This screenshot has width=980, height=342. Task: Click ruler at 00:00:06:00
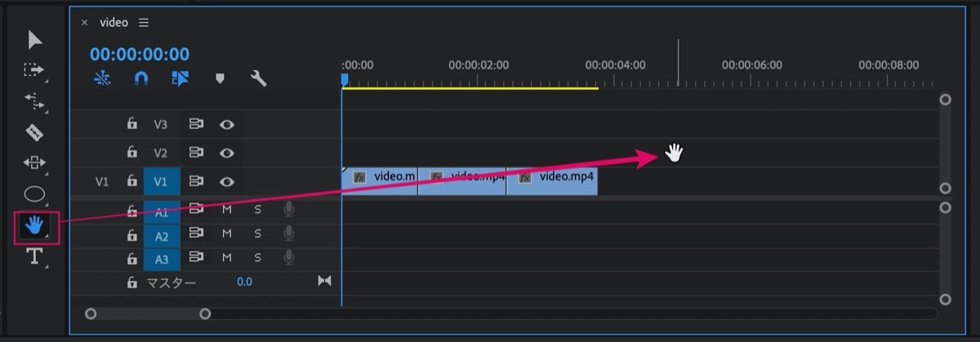pyautogui.click(x=751, y=65)
